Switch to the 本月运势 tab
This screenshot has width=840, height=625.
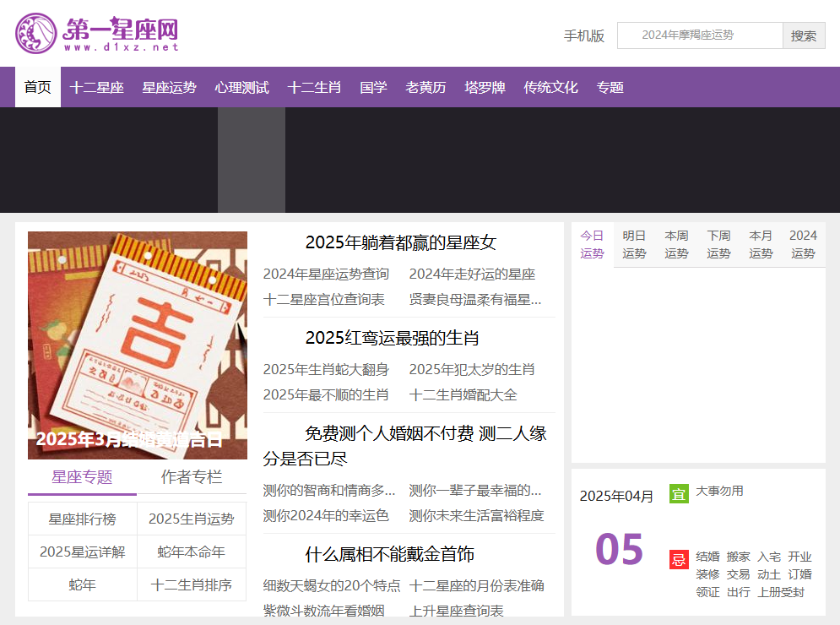[x=761, y=245]
